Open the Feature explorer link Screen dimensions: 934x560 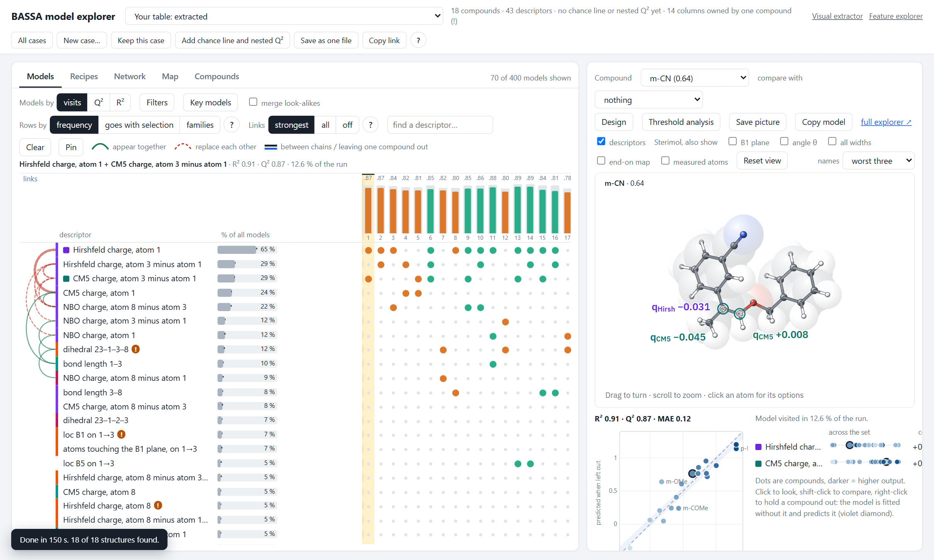pos(896,16)
